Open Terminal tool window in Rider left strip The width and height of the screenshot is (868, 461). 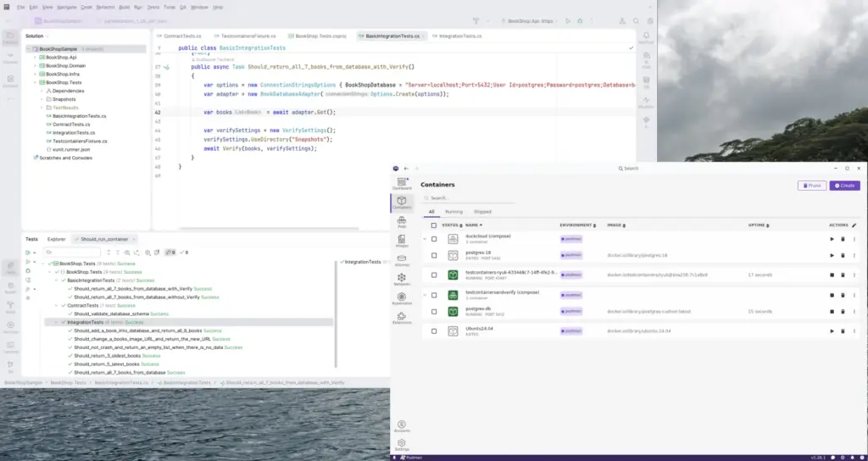pos(10,347)
